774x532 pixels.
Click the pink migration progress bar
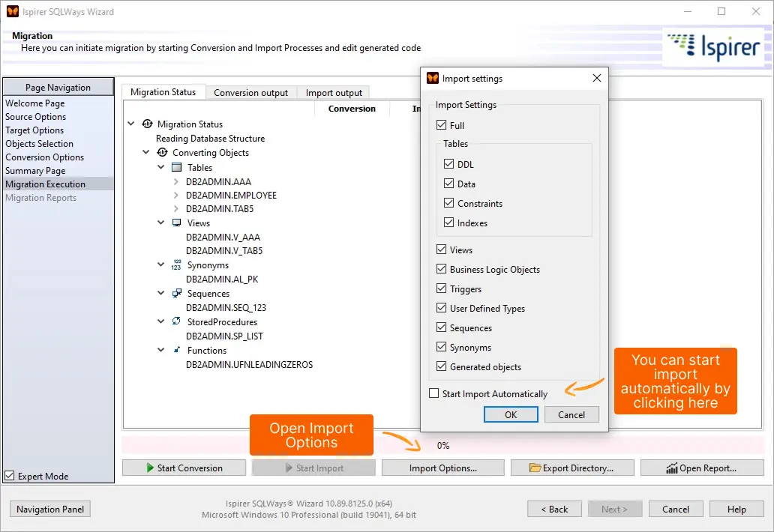[x=442, y=445]
